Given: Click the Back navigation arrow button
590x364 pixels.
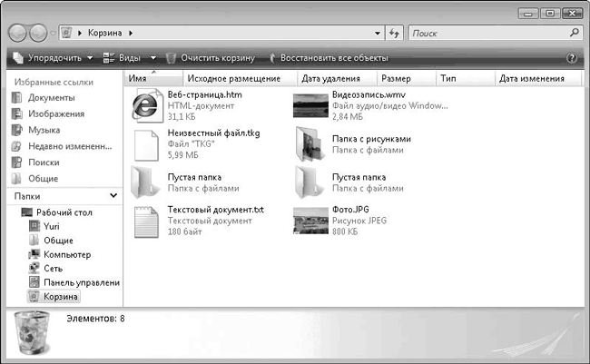Looking at the screenshot, I should coord(20,33).
